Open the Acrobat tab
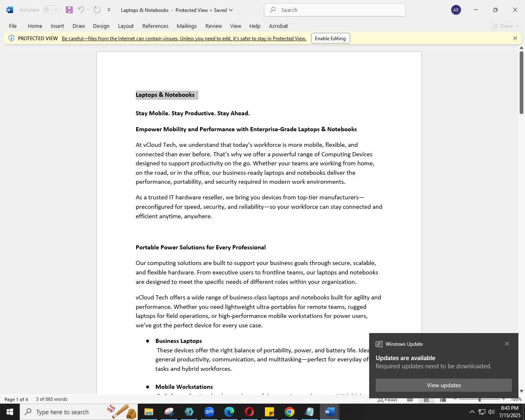The height and width of the screenshot is (420, 525). (278, 26)
